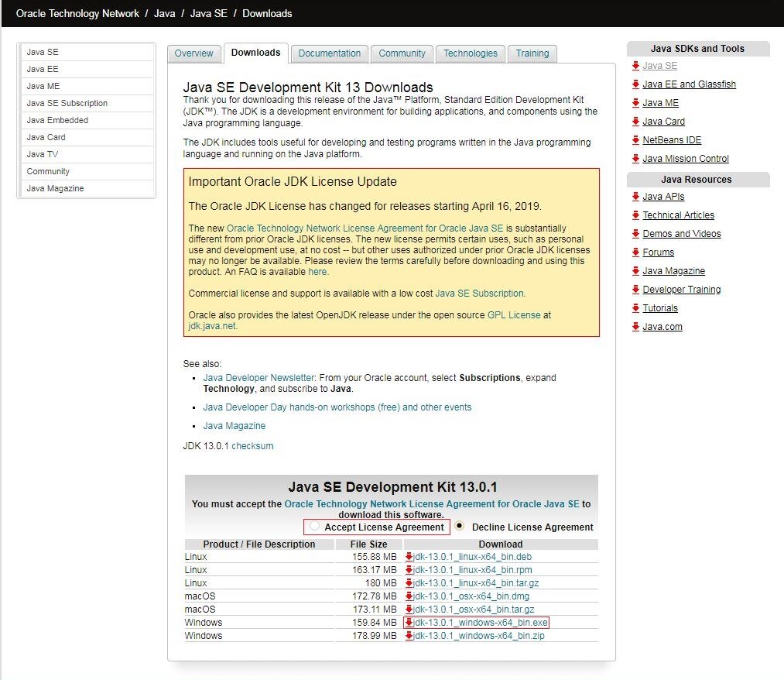Open the GPL License link

click(x=514, y=314)
